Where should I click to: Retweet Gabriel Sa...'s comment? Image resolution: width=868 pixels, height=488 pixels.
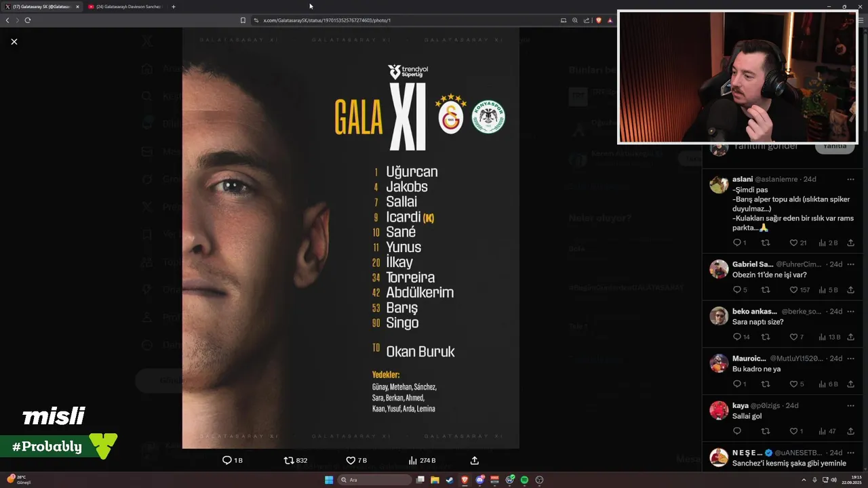pos(766,290)
